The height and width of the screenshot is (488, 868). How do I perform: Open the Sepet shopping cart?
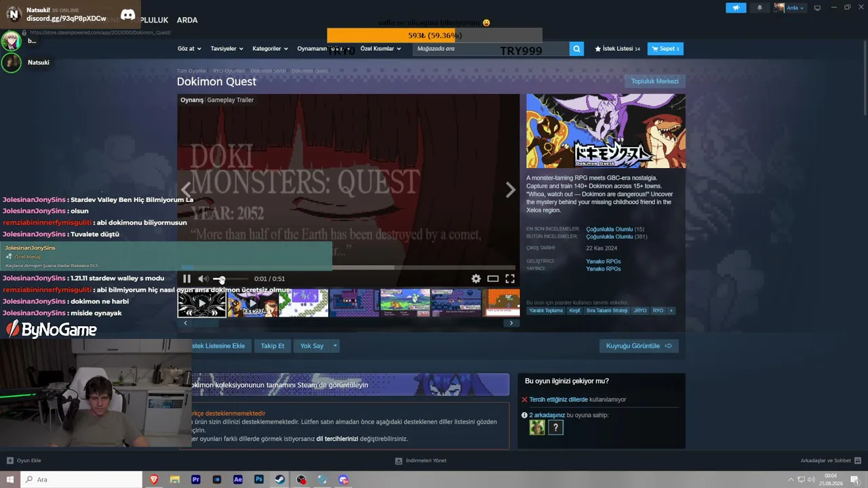[x=665, y=49]
